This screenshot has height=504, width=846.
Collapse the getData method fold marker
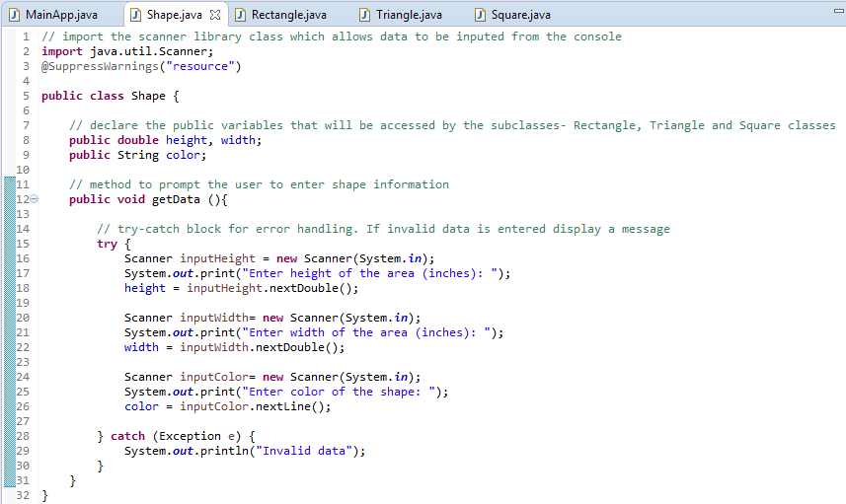[x=34, y=199]
